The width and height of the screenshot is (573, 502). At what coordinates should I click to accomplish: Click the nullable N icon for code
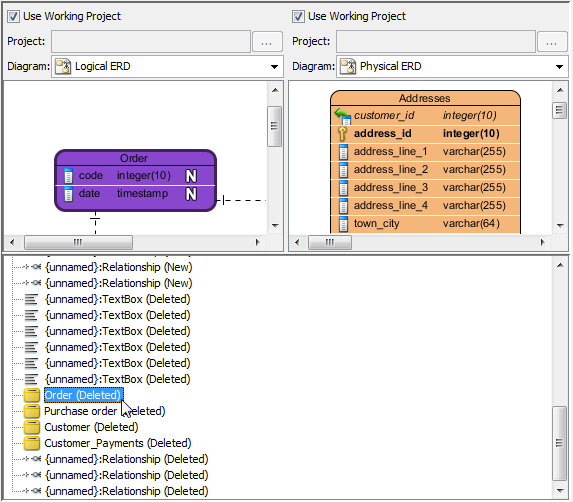pyautogui.click(x=191, y=176)
